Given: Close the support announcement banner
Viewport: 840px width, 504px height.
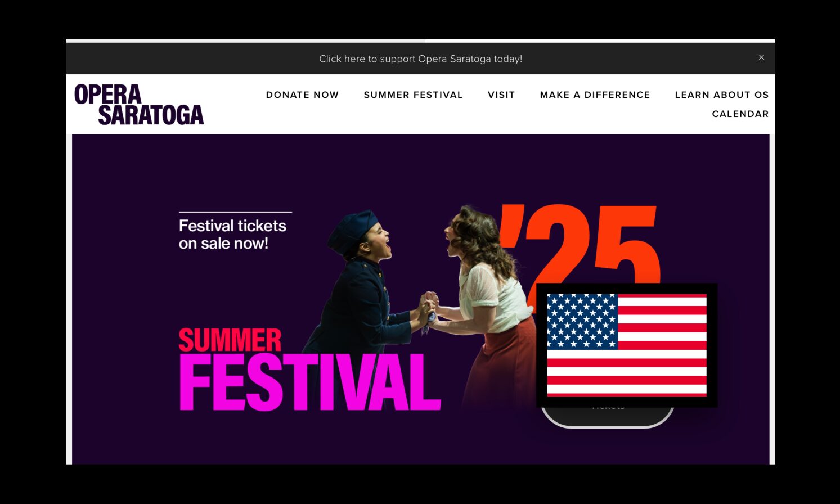Looking at the screenshot, I should tap(761, 57).
